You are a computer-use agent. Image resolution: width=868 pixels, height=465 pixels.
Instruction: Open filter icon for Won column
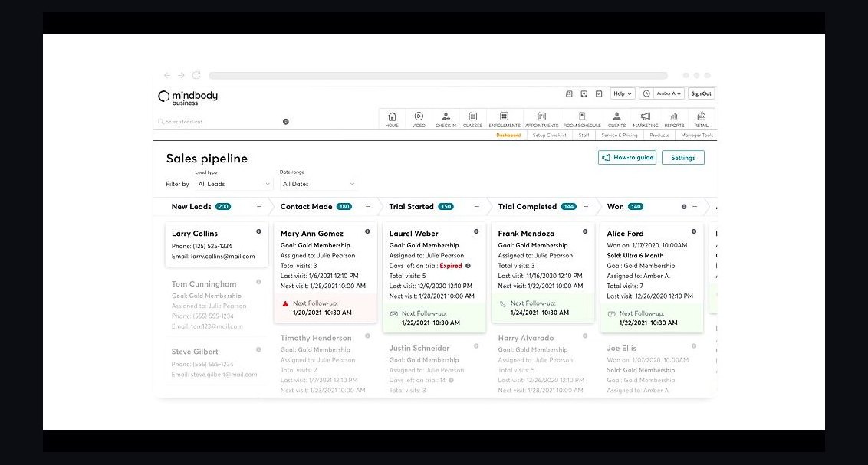point(695,206)
